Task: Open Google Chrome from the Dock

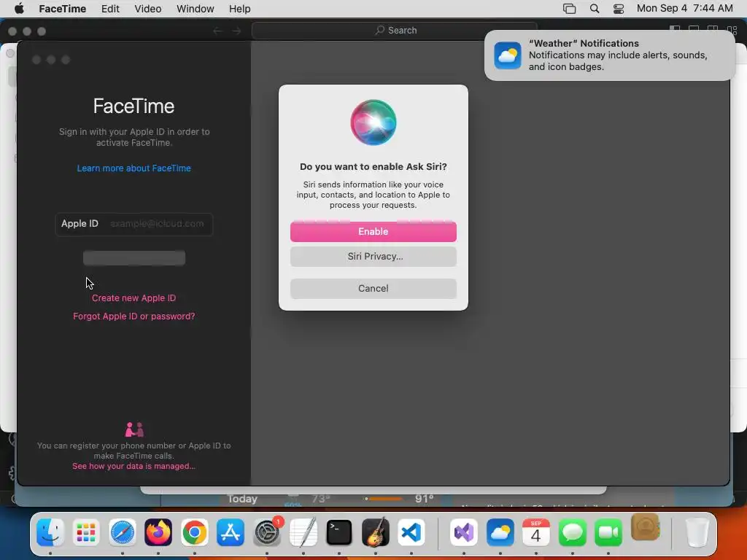Action: (x=194, y=532)
